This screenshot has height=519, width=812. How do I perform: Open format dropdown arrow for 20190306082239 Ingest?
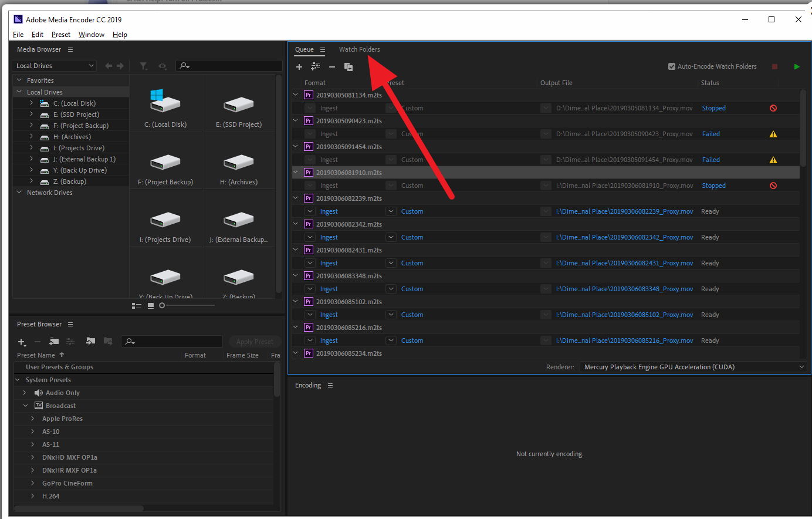310,211
